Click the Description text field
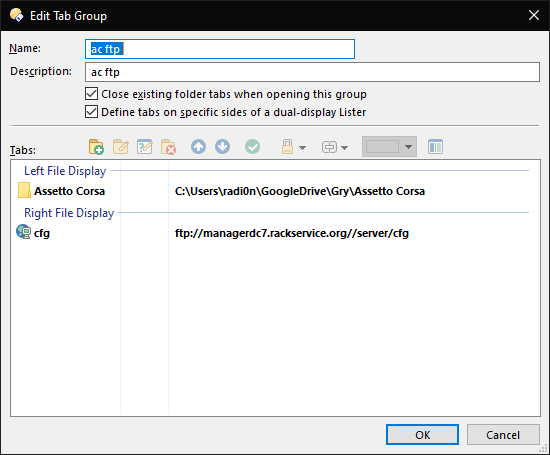550x455 pixels. pyautogui.click(x=312, y=72)
